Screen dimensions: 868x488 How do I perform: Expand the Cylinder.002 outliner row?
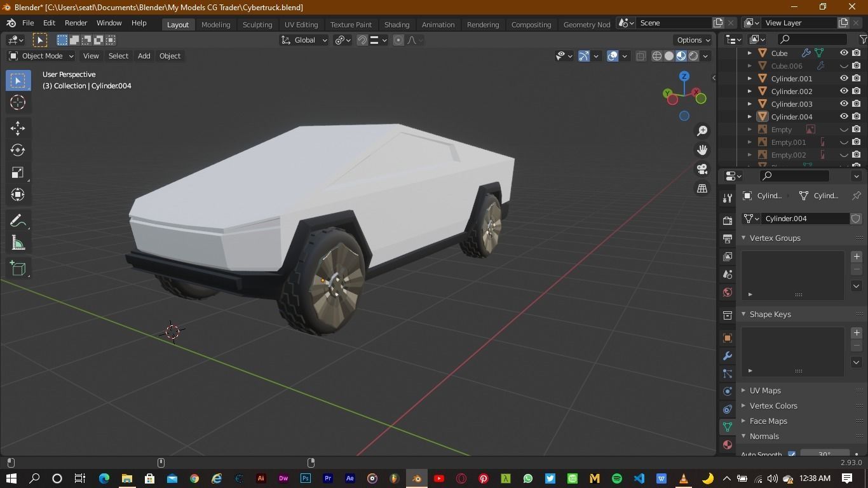coord(750,91)
